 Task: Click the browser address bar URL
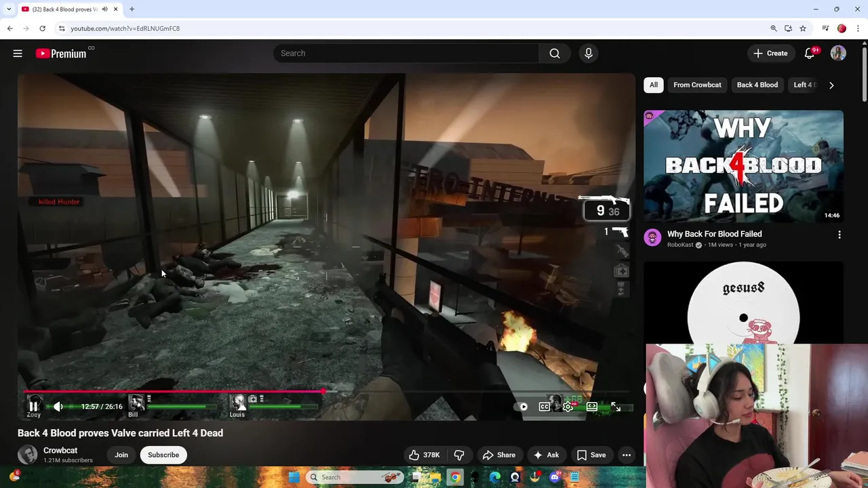(125, 28)
